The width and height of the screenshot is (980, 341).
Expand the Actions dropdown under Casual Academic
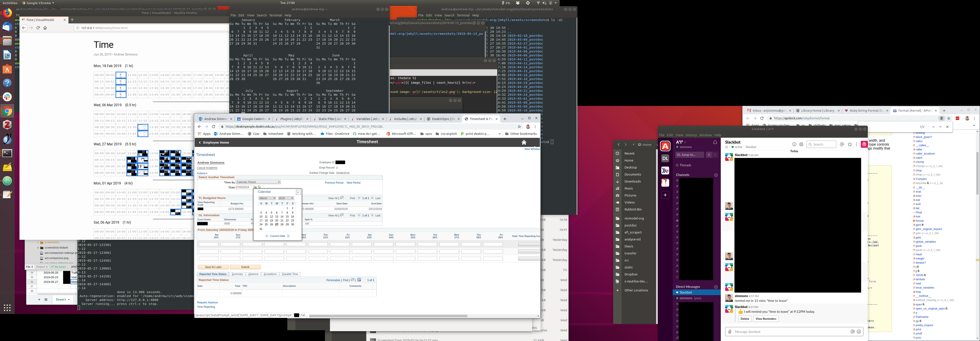point(202,173)
